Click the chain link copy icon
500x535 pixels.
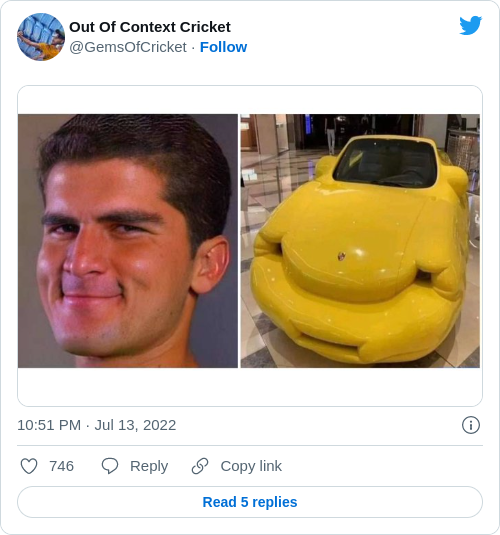pos(200,466)
